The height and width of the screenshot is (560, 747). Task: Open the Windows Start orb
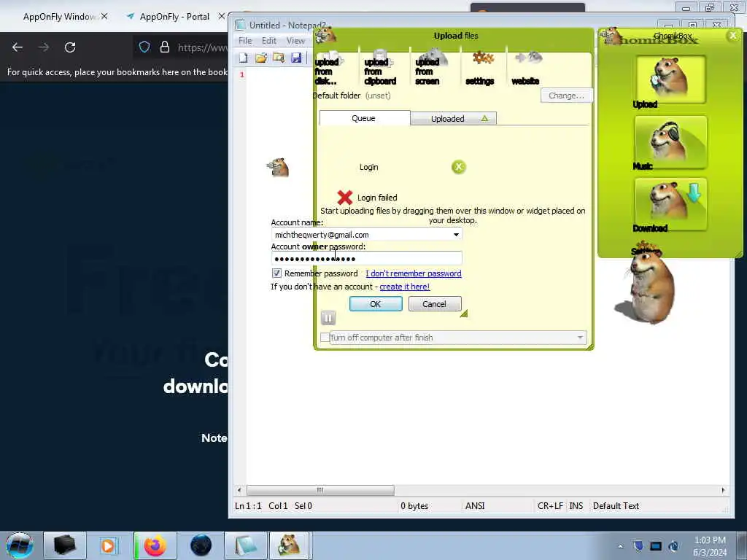(20, 545)
